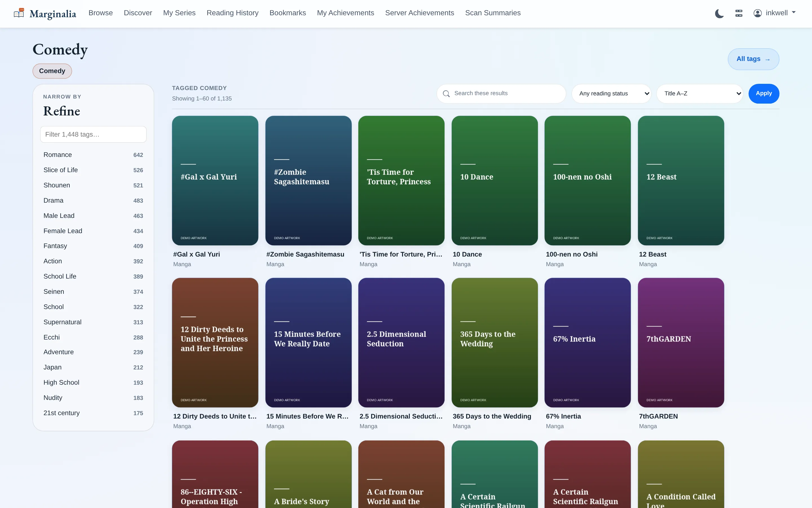The width and height of the screenshot is (812, 508).
Task: Click the Marginalia brand name
Action: 53,14
